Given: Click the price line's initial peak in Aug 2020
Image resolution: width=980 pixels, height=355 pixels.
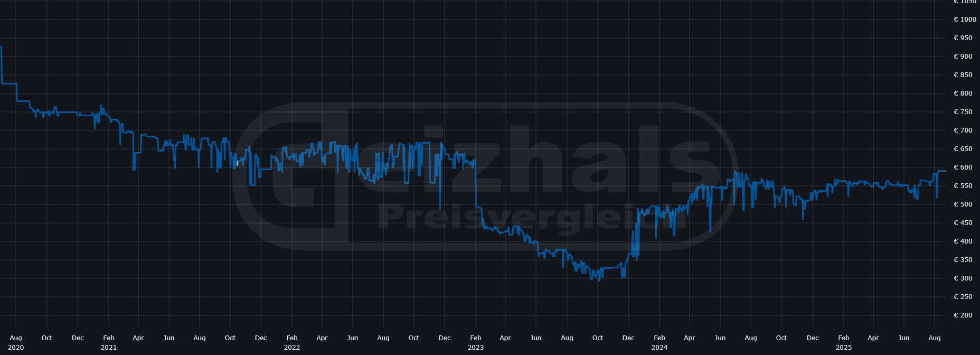Looking at the screenshot, I should tap(2, 47).
